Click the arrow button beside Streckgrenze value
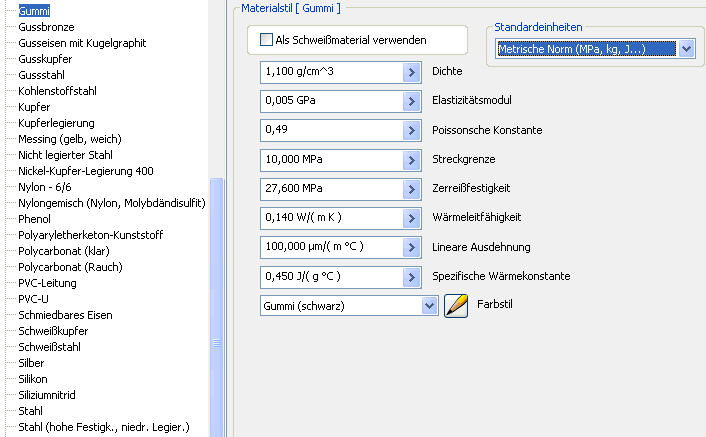 pos(411,160)
